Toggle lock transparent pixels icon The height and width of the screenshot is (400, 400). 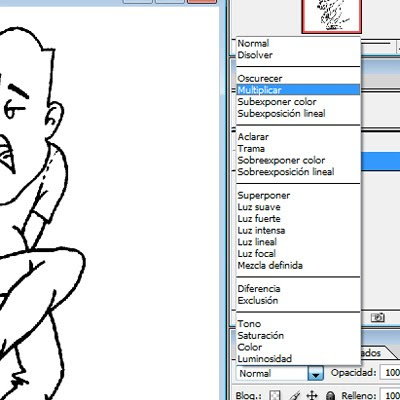tap(275, 395)
